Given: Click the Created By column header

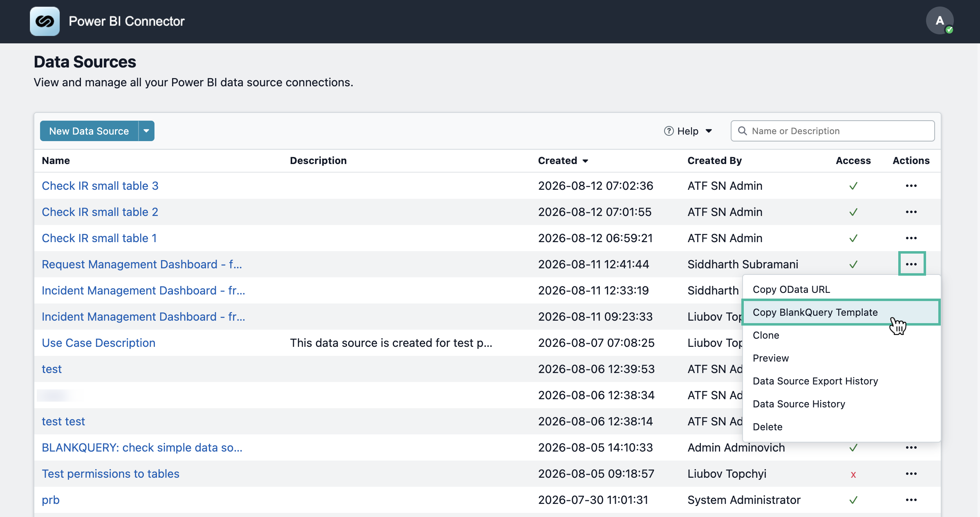Looking at the screenshot, I should click(714, 161).
